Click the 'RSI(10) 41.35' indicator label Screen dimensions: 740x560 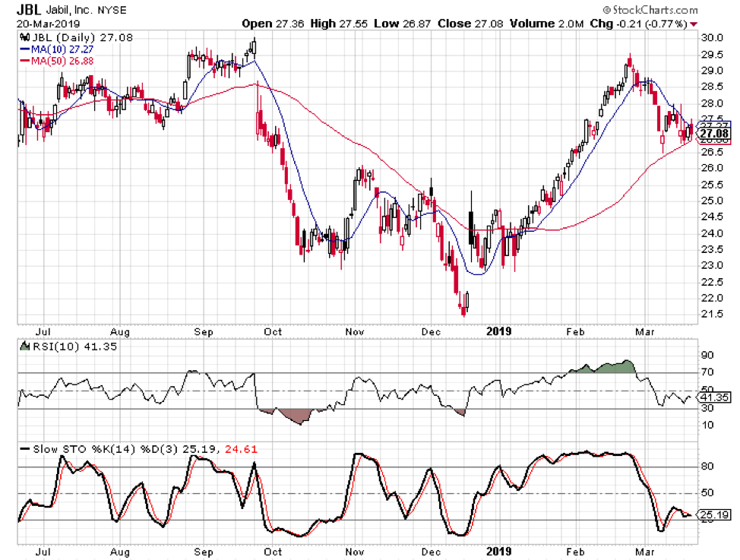(74, 346)
